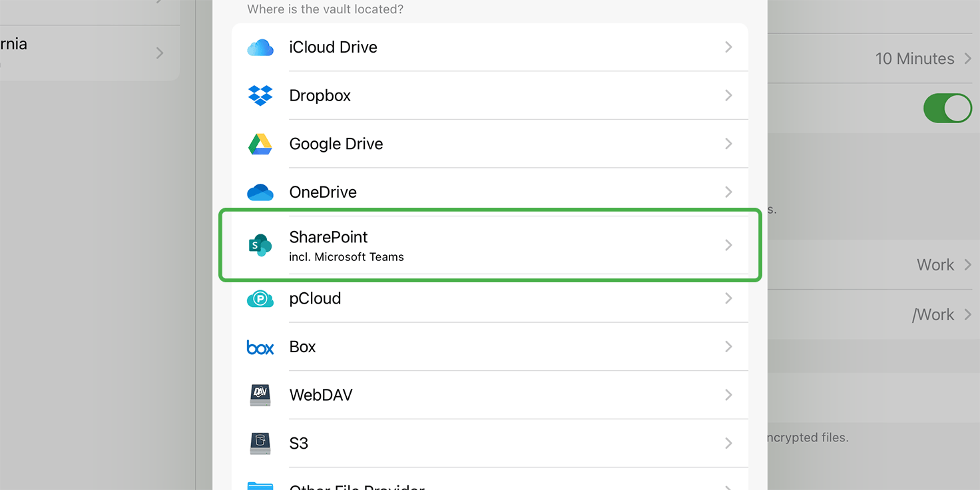Open the Box row chevron
Screen dimensions: 980x490
point(728,347)
